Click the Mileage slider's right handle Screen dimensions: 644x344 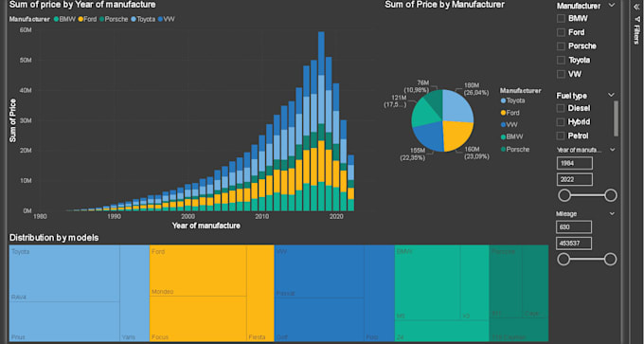coord(610,260)
